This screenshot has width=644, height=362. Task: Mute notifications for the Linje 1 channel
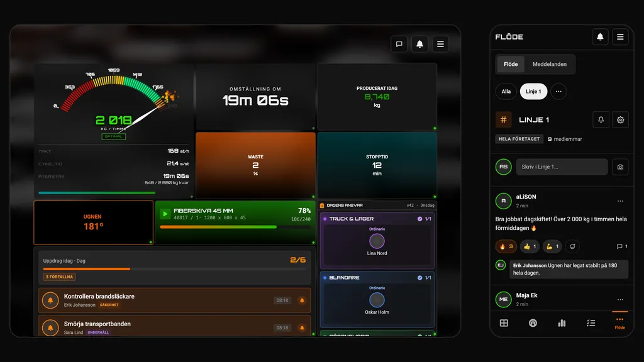(x=601, y=120)
